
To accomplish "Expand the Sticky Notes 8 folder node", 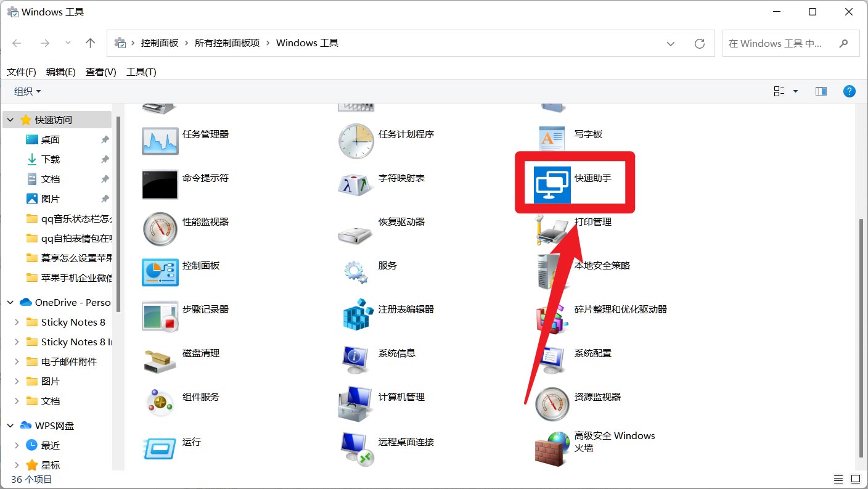I will [x=17, y=322].
